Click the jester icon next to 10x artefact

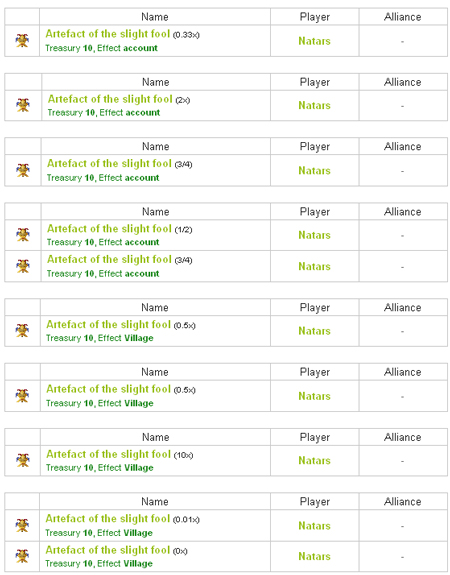click(23, 460)
